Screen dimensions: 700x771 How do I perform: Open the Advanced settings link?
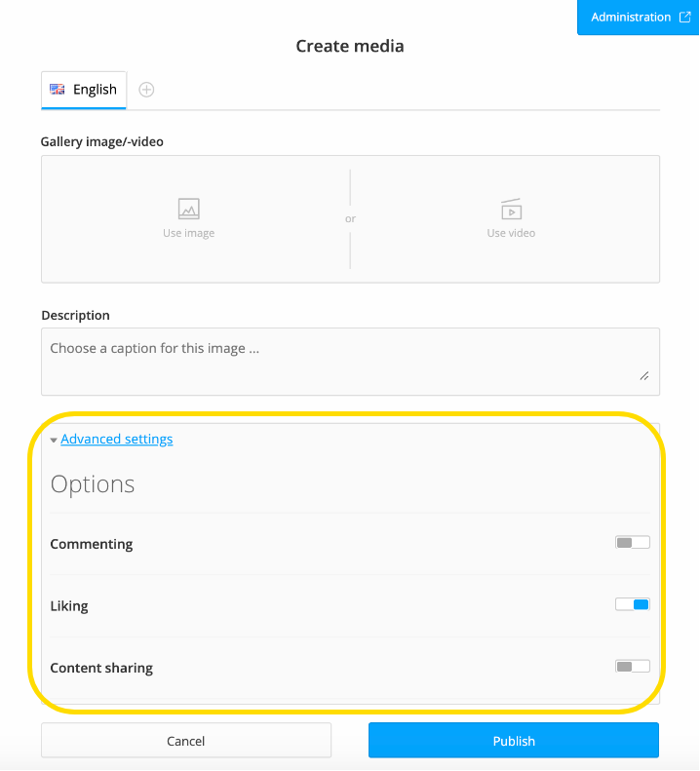[117, 439]
